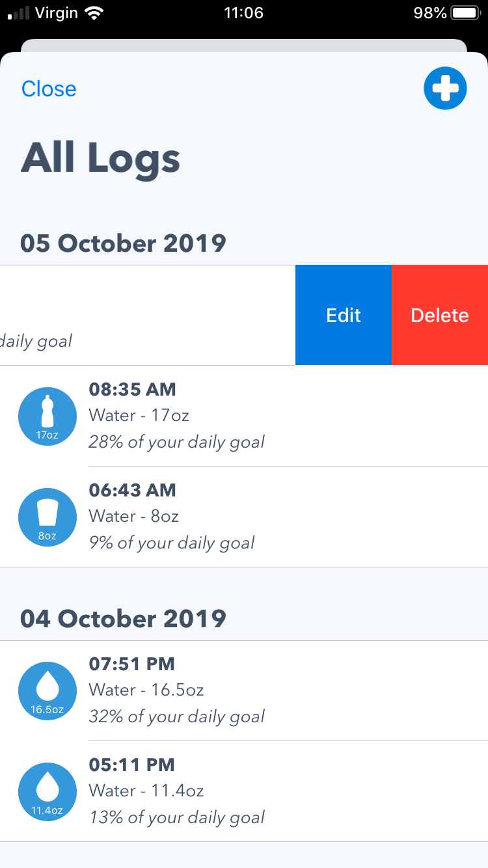Tap the 16.5oz water drop icon

pyautogui.click(x=47, y=691)
